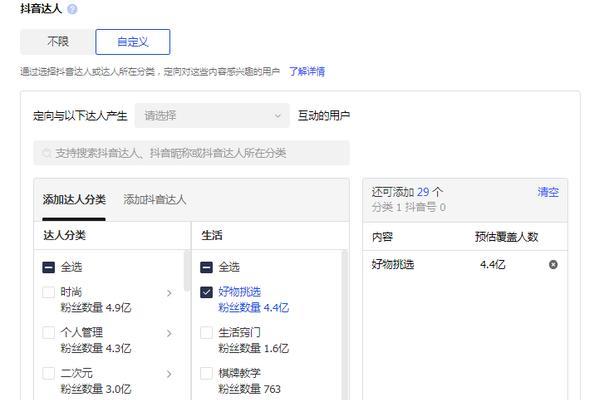
Task: Click the 预估覆盖人数 column header
Action: tap(506, 237)
